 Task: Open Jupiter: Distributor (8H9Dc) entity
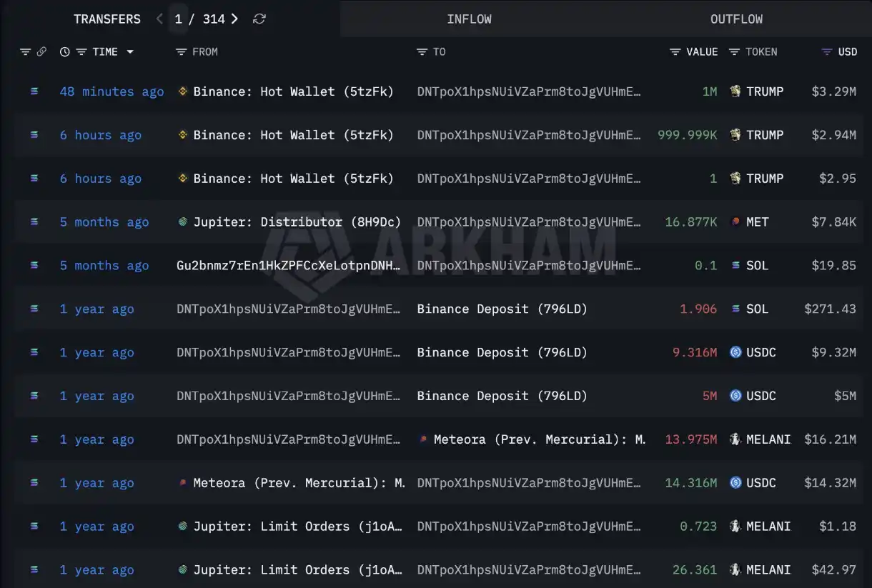[x=297, y=222]
